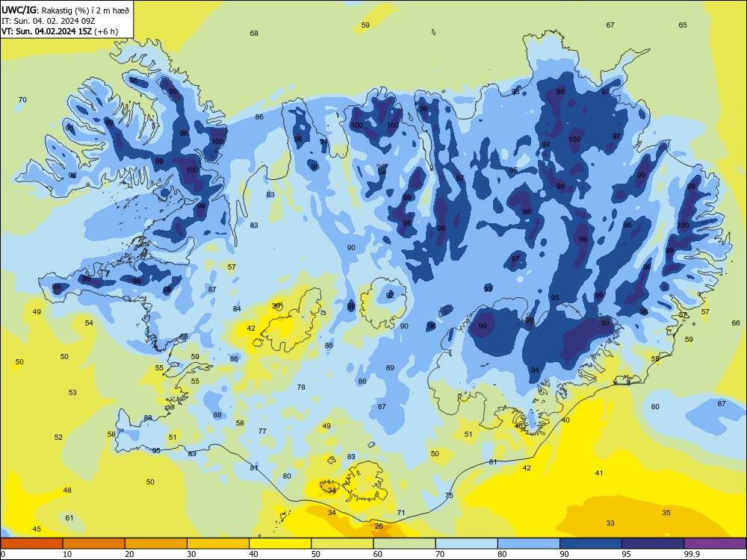
Task: Click the humidity value 89 on the map
Action: (390, 368)
